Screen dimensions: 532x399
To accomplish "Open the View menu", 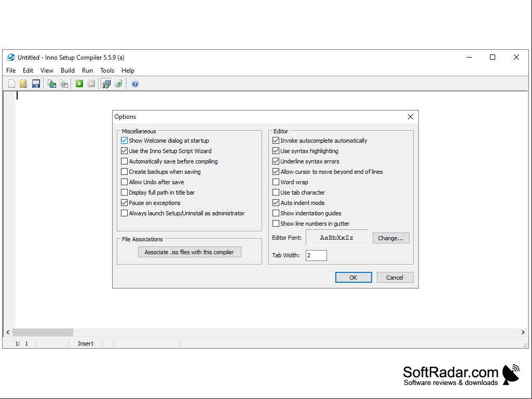I will (47, 71).
